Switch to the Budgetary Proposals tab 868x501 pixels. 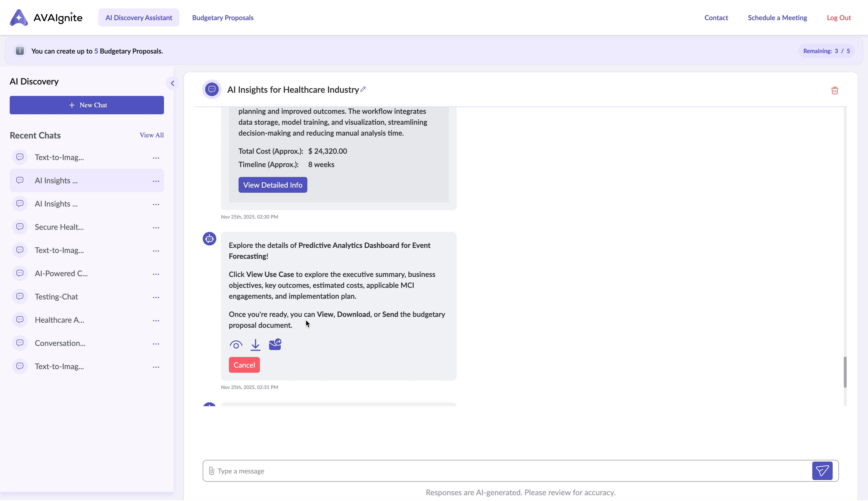pos(223,18)
